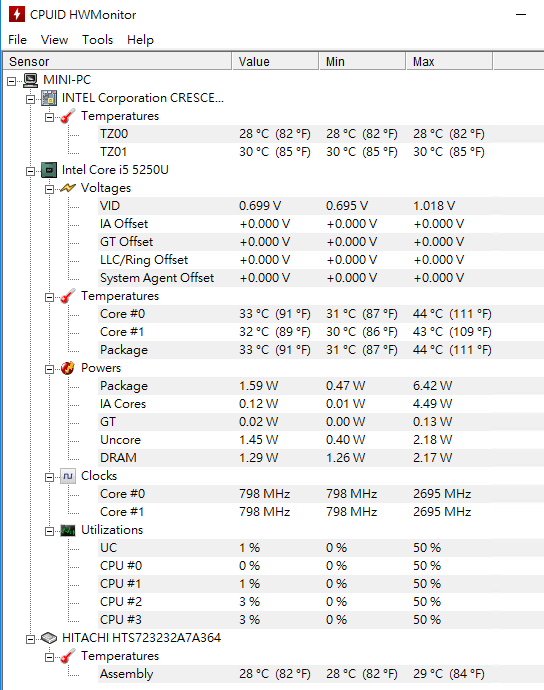Click the Clocks waveform icon
Viewport: 544px width, 690px height.
pos(68,476)
